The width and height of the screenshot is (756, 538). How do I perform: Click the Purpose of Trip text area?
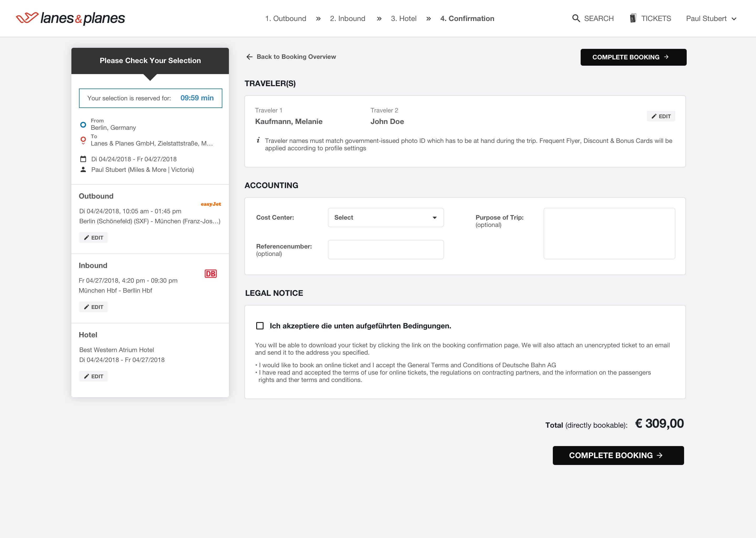pos(609,234)
